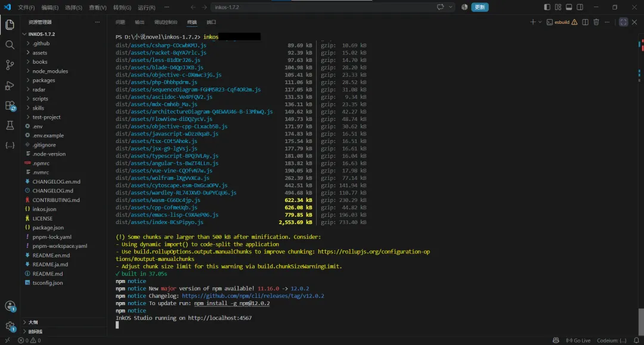Open the 编辑(E) menu
Viewport: 644px width, 345px height.
(x=49, y=7)
